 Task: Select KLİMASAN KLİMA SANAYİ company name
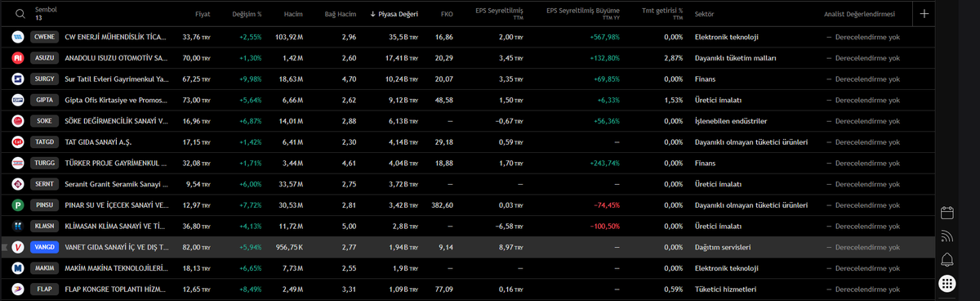[116, 226]
